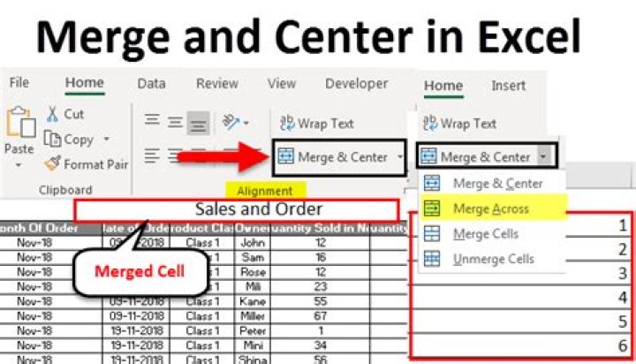
Task: Open right Merge & Center dropdown arrow
Action: coord(543,156)
